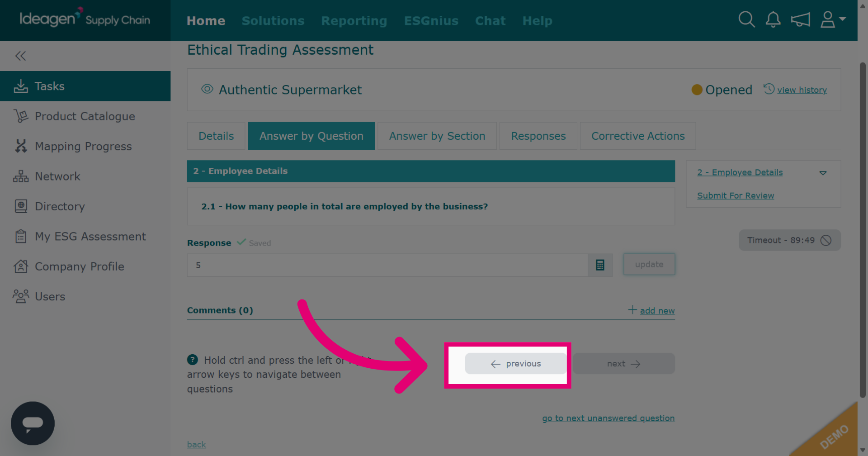
Task: Click the Users group icon
Action: click(21, 296)
